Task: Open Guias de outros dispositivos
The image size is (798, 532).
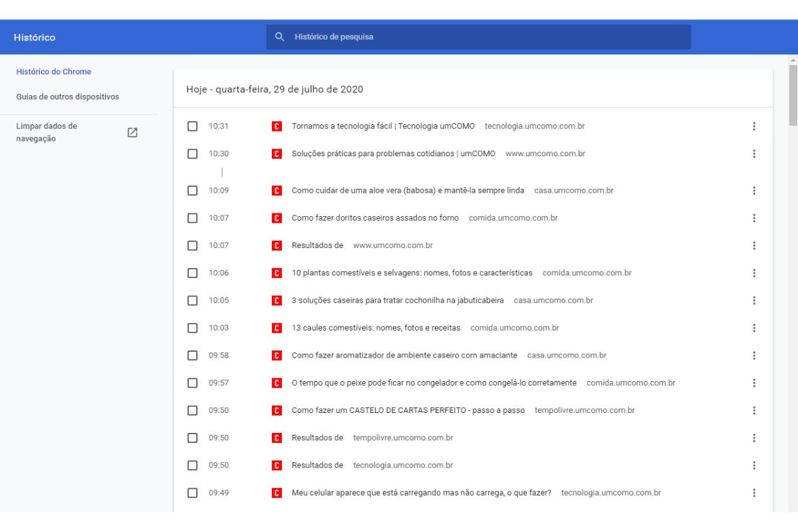Action: click(68, 97)
